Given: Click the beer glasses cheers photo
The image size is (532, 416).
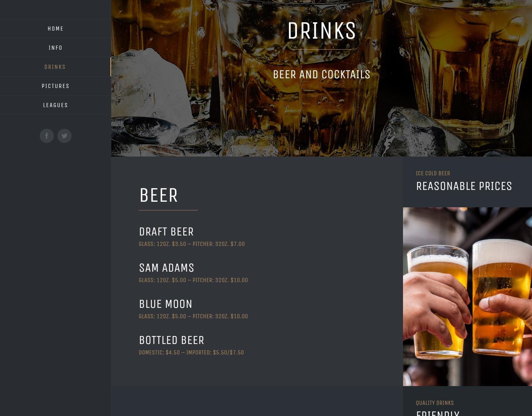Looking at the screenshot, I should point(467,296).
